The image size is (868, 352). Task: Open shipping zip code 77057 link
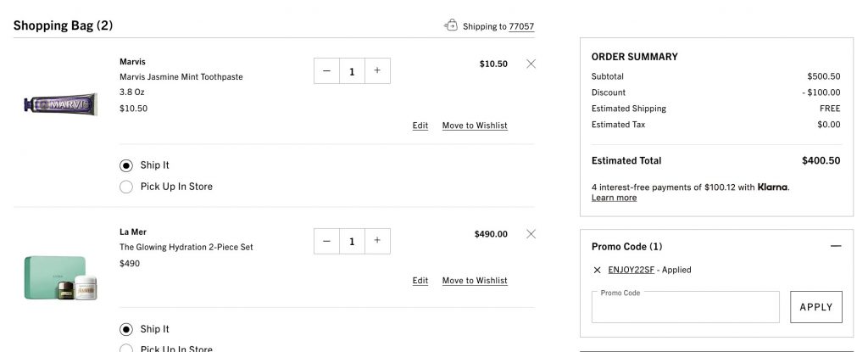coord(521,26)
